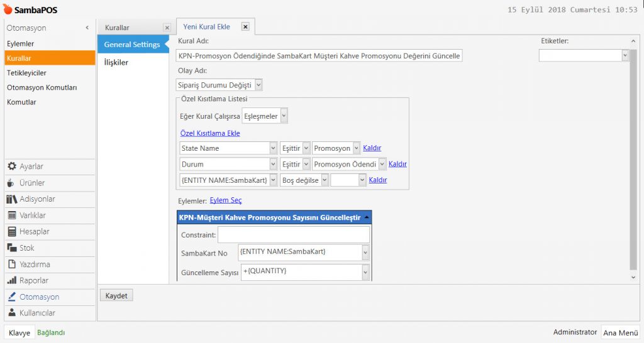The width and height of the screenshot is (644, 343).
Task: Select the Varlıklar window icon
Action: point(11,215)
